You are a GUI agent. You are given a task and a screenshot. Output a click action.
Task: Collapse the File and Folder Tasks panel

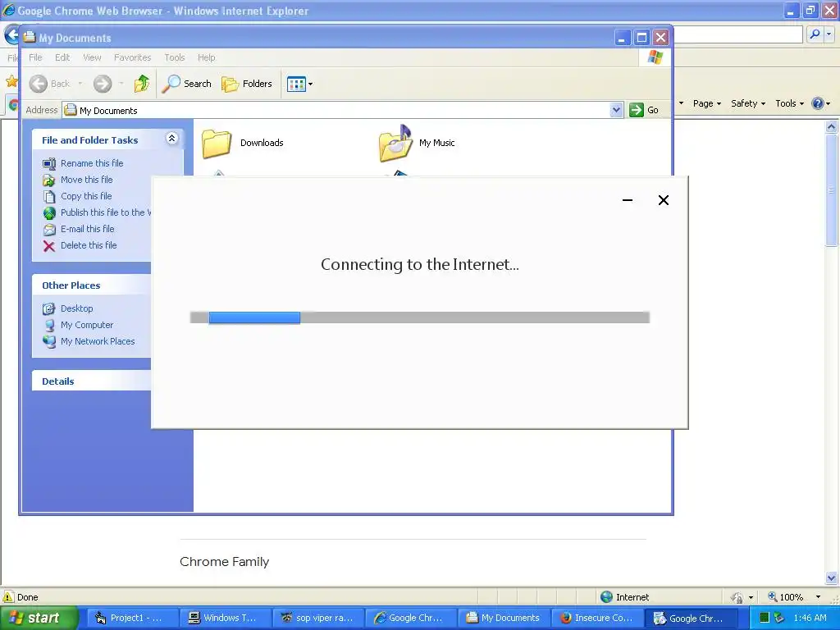[x=171, y=139]
